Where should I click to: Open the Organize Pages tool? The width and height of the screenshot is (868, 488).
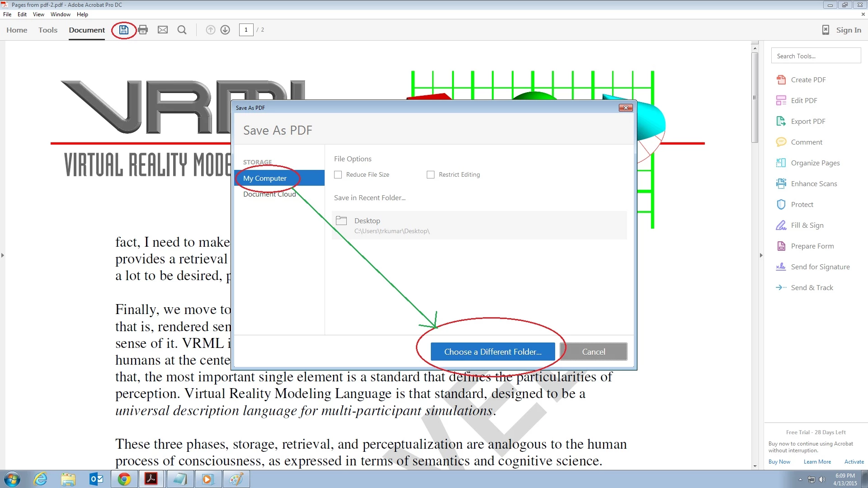click(815, 163)
